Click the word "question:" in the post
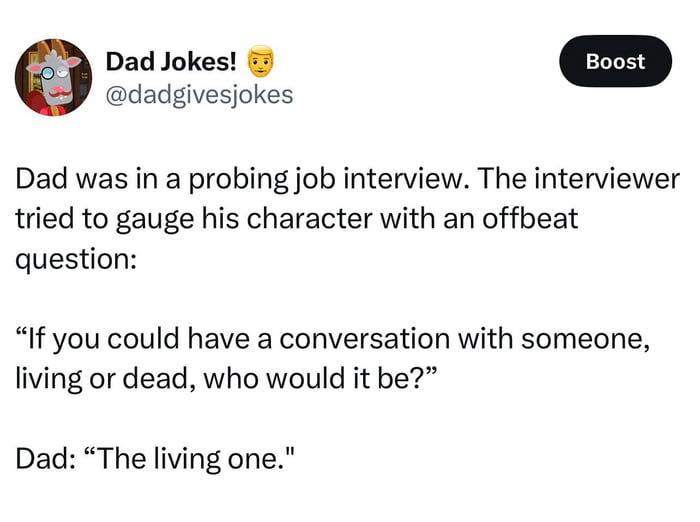 (78, 256)
